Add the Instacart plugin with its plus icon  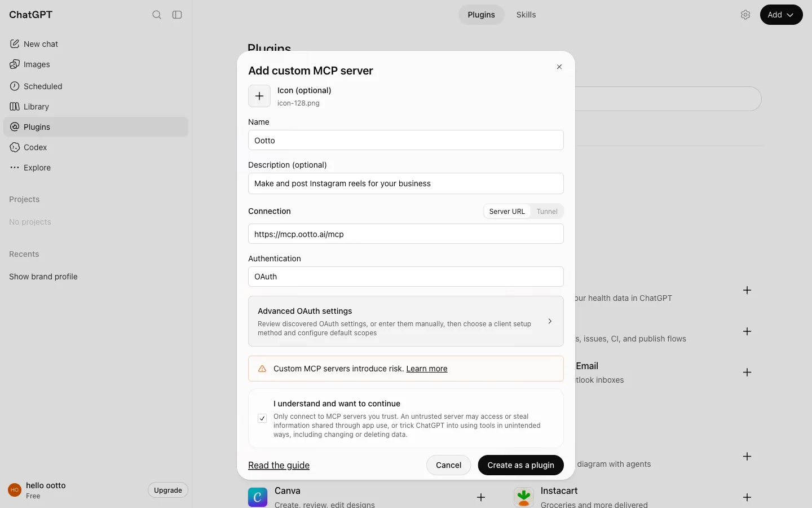[x=747, y=497]
